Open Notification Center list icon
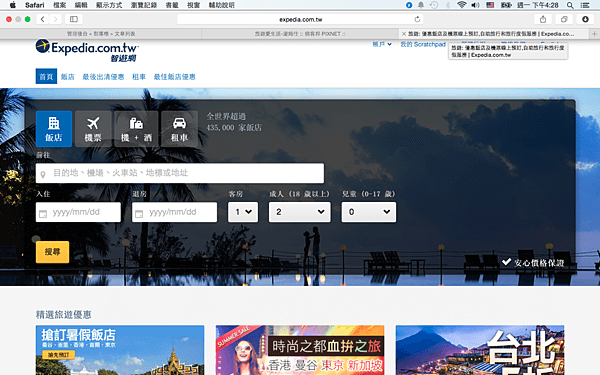This screenshot has width=600, height=375. (x=585, y=5)
